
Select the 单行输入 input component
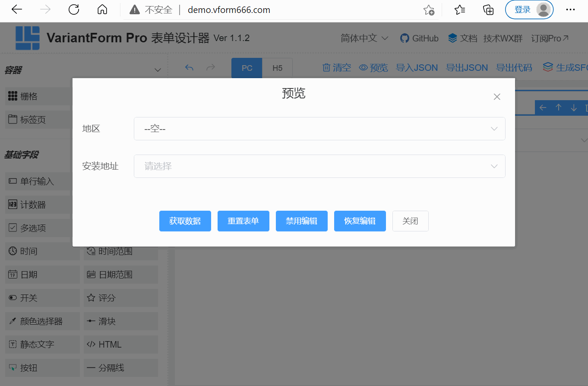tap(42, 181)
